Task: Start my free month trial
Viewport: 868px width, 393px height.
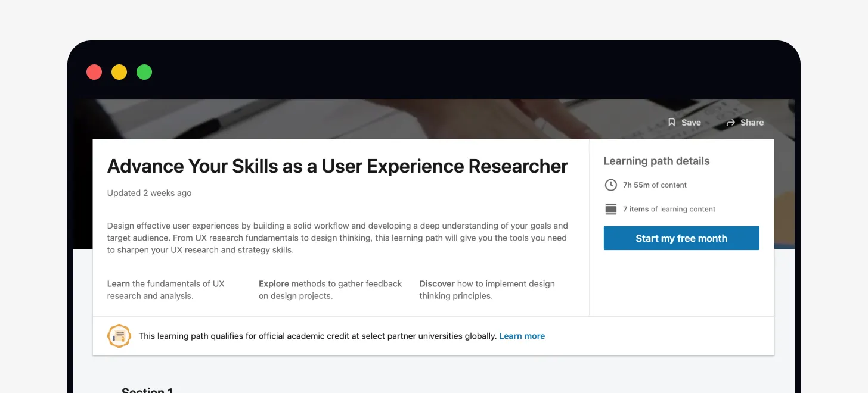Action: click(x=681, y=238)
